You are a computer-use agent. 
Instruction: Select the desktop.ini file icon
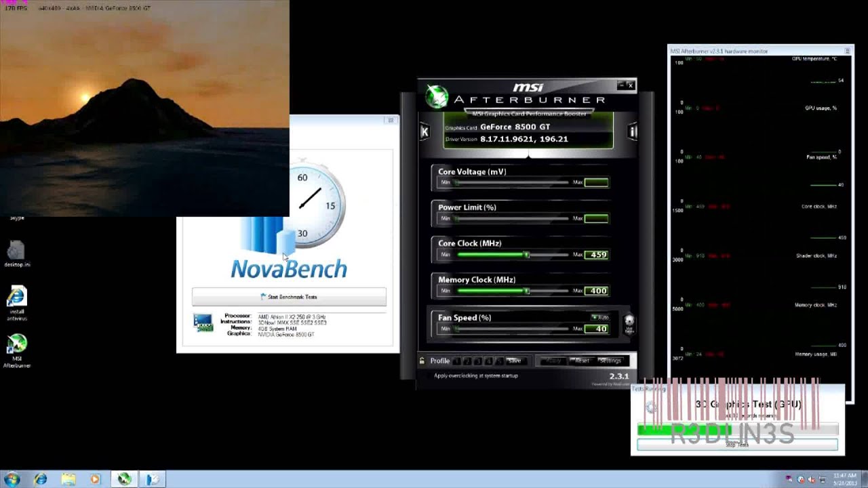coord(17,254)
